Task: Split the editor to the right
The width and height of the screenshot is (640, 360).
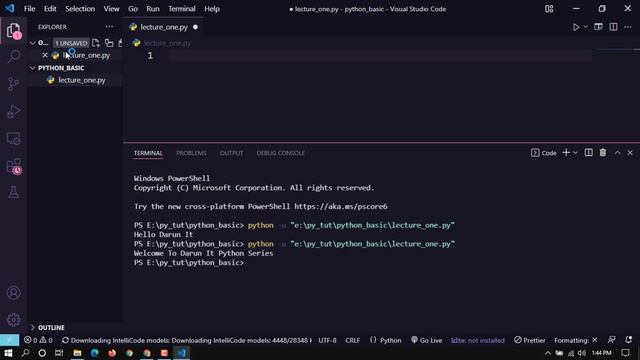Action: [613, 27]
